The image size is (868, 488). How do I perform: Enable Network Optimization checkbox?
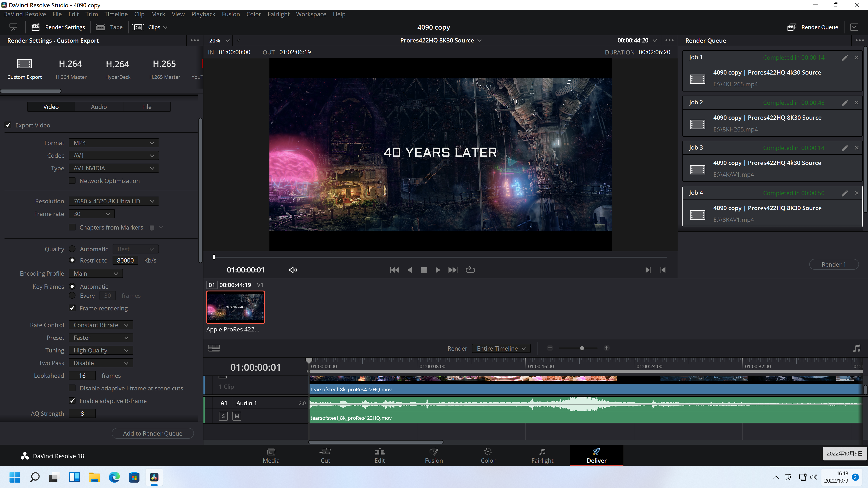point(72,181)
